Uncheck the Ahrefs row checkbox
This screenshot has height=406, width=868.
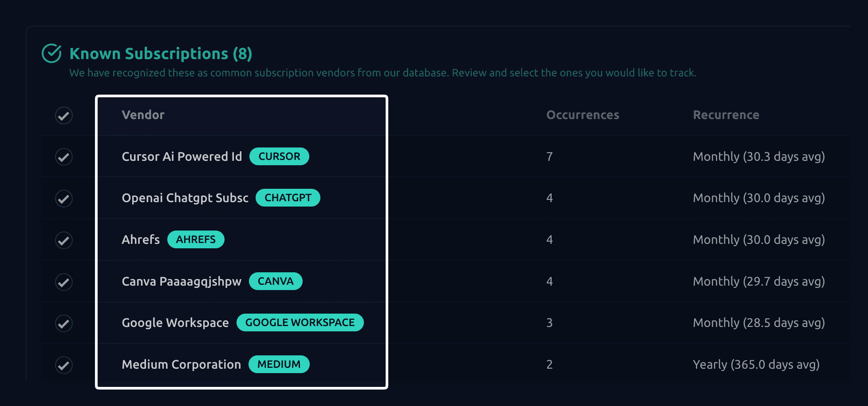(x=64, y=240)
